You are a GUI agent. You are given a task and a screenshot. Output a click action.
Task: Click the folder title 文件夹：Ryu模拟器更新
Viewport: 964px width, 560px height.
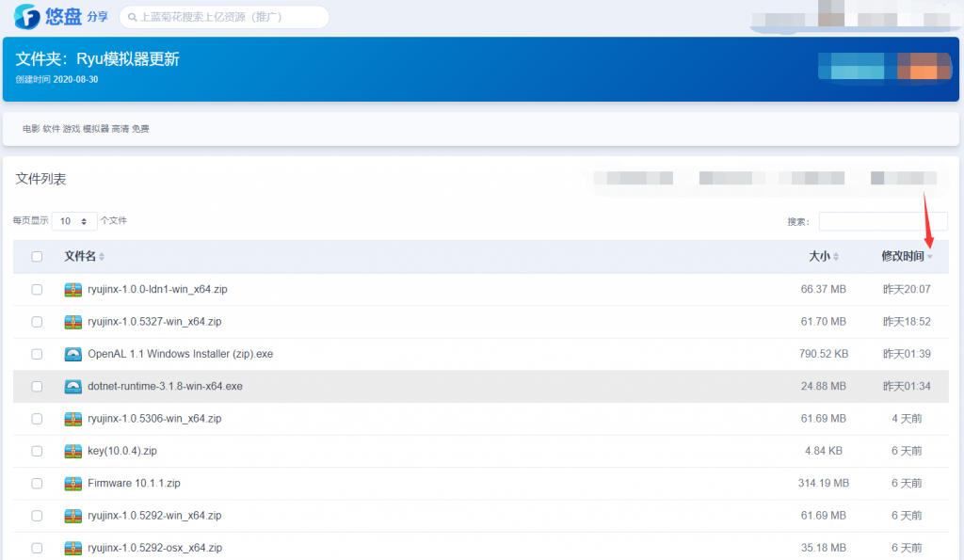(97, 59)
